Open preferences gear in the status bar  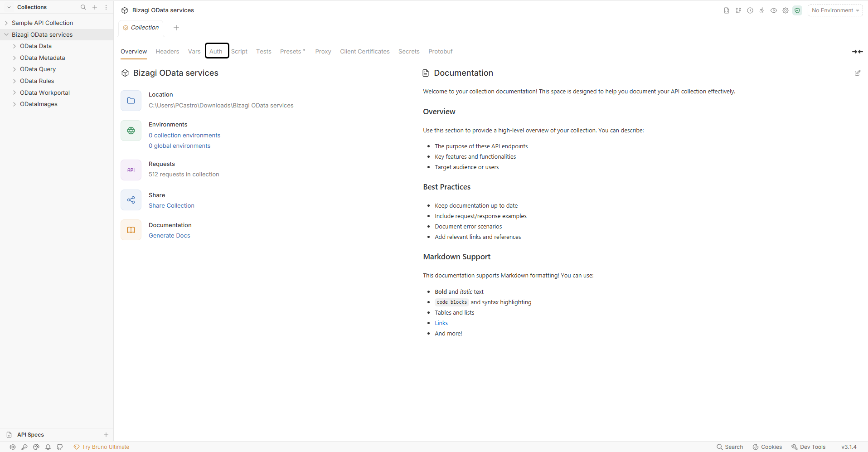[13, 447]
